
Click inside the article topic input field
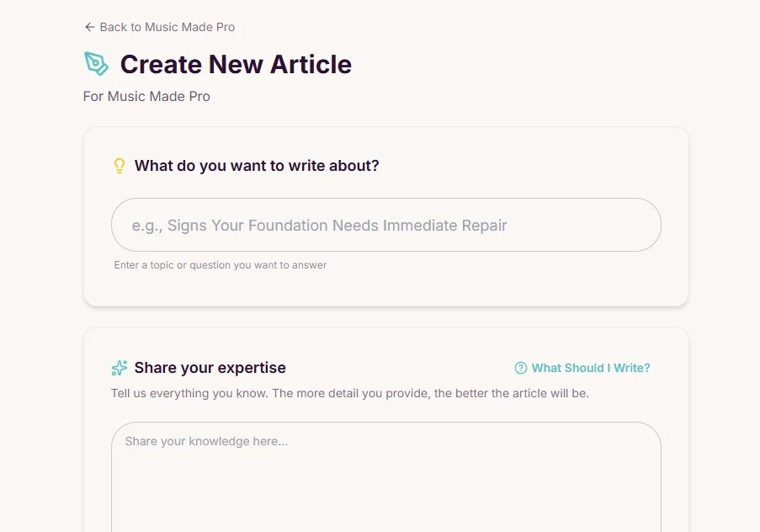[x=385, y=225]
